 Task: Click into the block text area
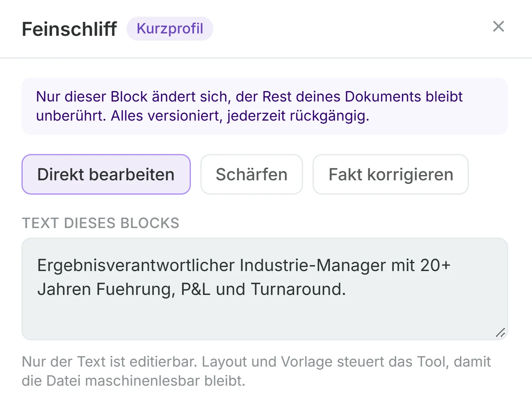pos(265,289)
